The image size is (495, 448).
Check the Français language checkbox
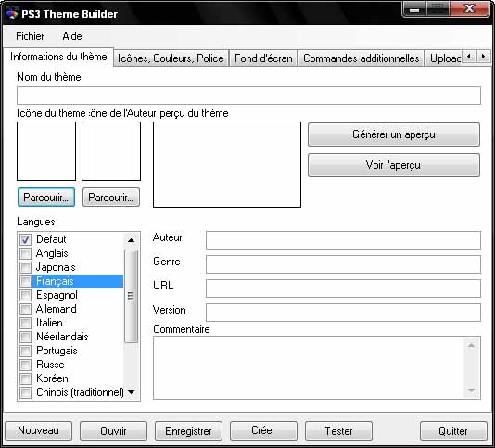[x=26, y=281]
